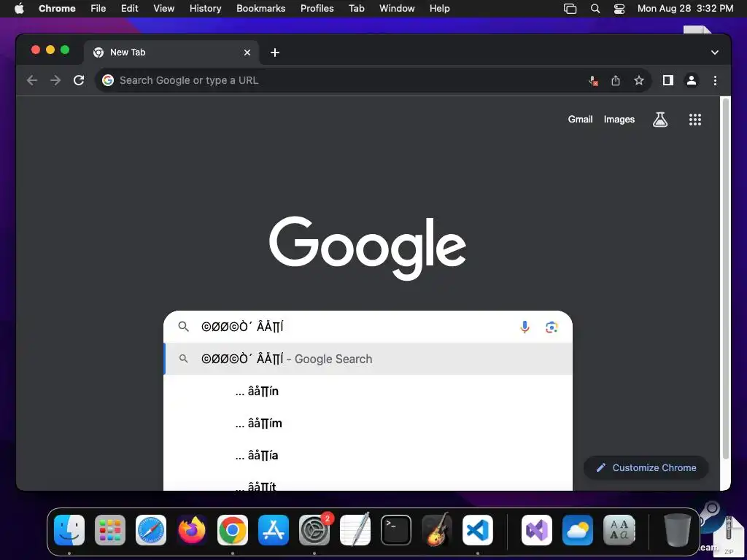
Task: Open the History menu
Action: [205, 9]
